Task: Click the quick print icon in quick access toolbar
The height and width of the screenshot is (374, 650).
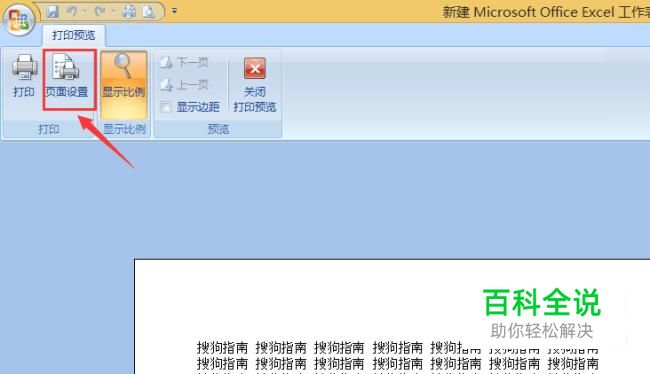Action: coord(129,12)
